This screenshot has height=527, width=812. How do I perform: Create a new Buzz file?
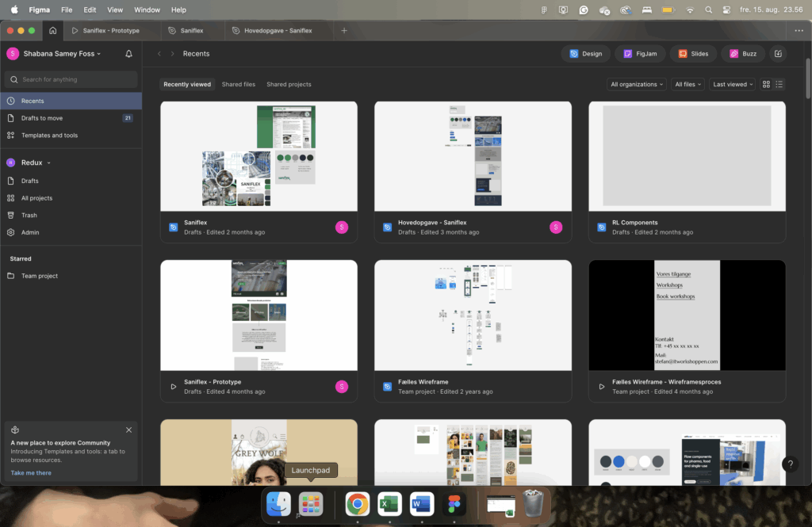click(x=743, y=54)
